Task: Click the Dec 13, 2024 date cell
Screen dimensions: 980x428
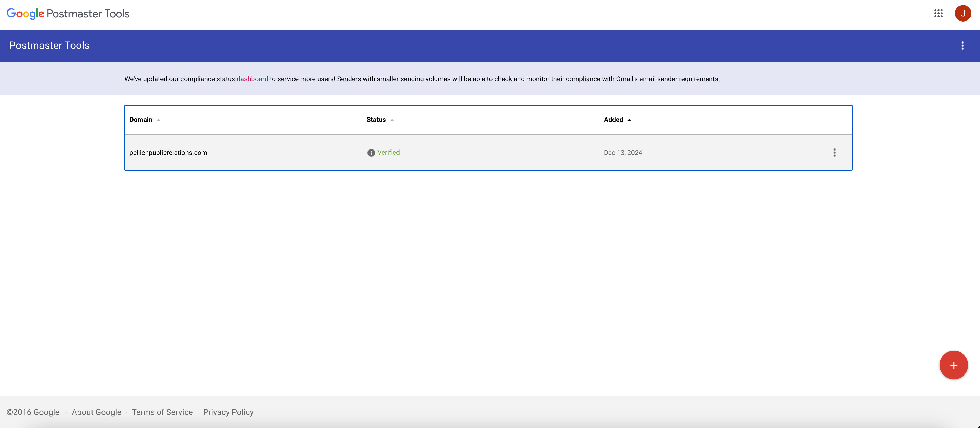Action: click(623, 152)
